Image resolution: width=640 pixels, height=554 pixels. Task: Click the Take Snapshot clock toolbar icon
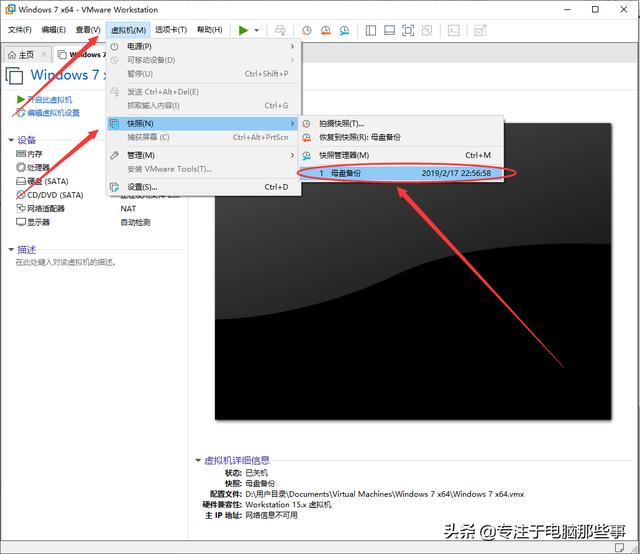pos(307,30)
